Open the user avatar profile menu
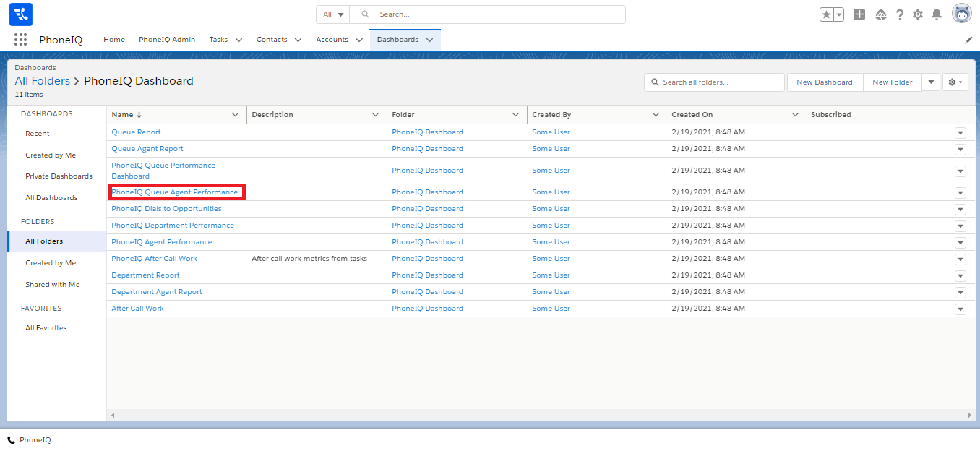This screenshot has width=980, height=451. [x=961, y=14]
